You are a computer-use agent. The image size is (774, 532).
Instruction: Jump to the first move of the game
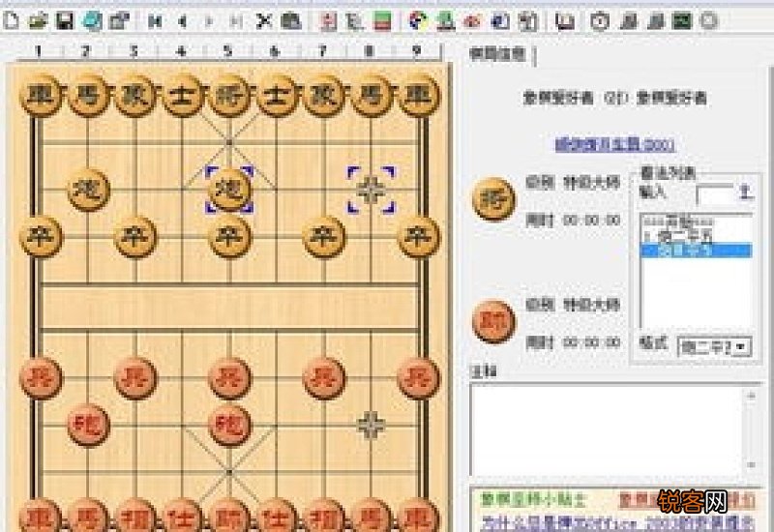click(x=155, y=21)
